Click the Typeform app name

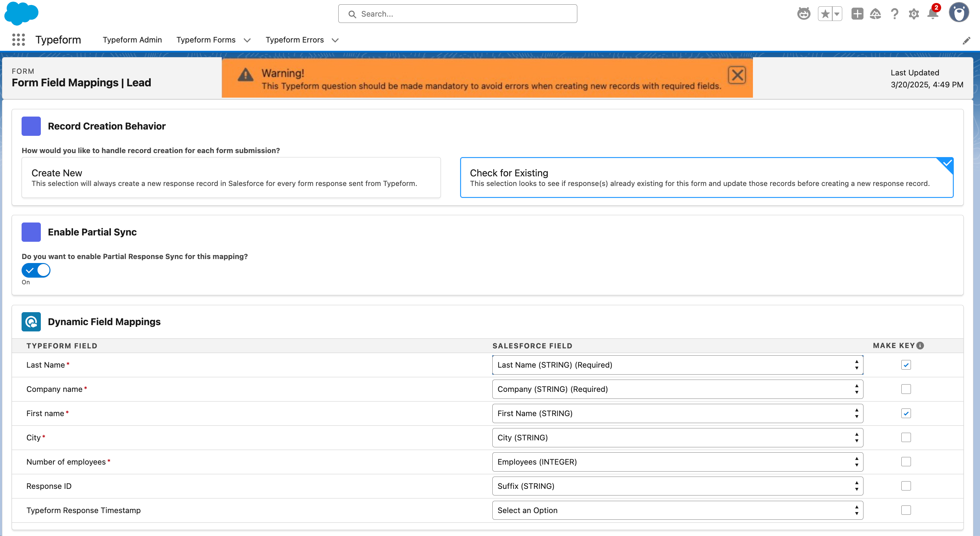point(58,40)
